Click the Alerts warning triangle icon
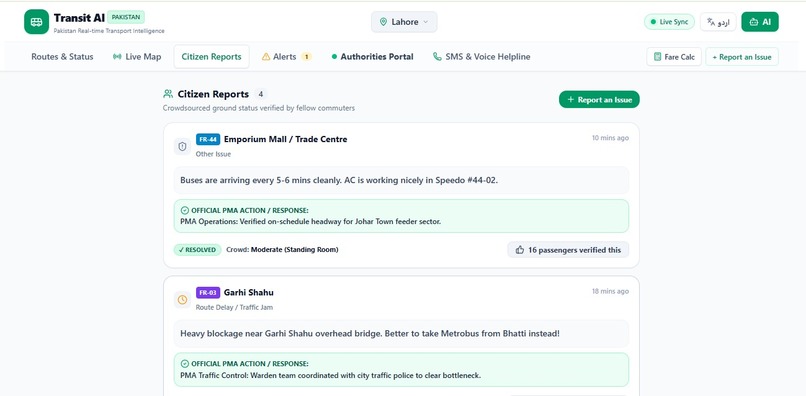 tap(266, 57)
